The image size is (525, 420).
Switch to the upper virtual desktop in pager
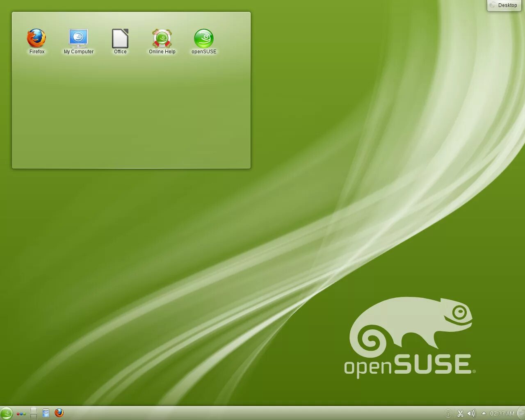(34, 410)
